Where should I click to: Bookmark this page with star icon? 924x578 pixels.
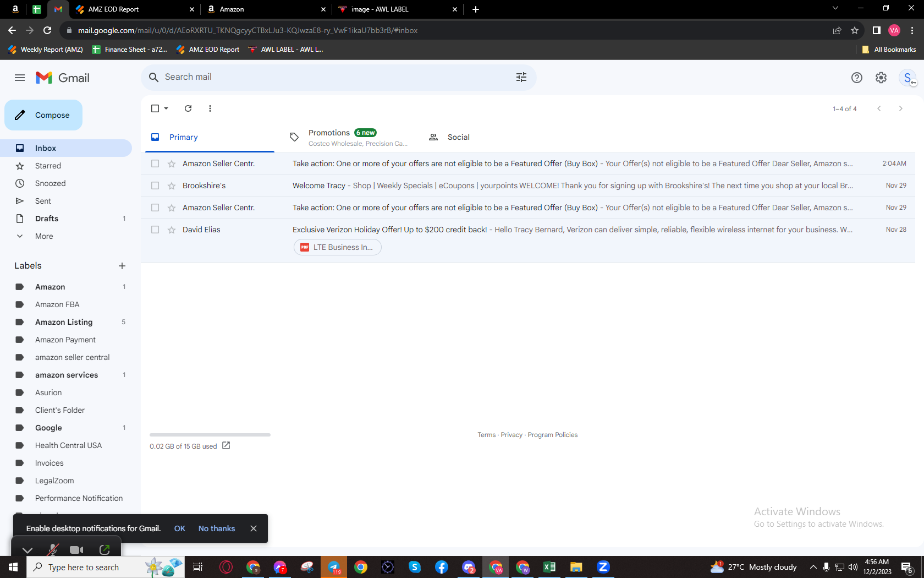pos(855,30)
